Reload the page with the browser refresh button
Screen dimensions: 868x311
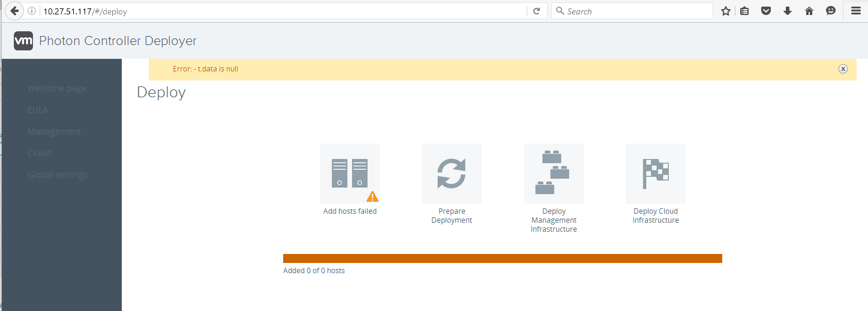tap(537, 11)
